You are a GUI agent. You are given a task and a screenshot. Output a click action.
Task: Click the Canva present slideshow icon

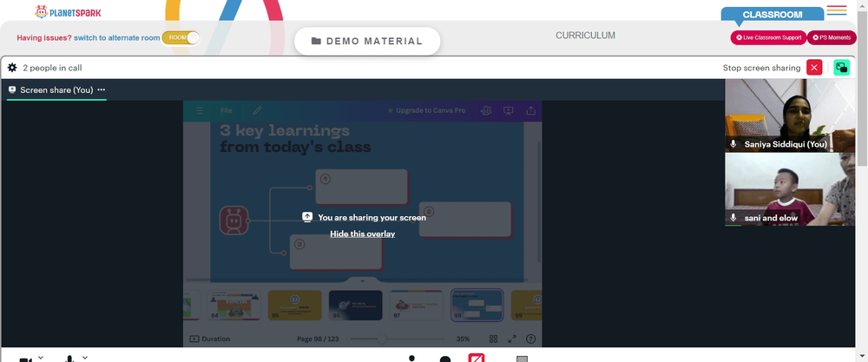click(x=508, y=111)
